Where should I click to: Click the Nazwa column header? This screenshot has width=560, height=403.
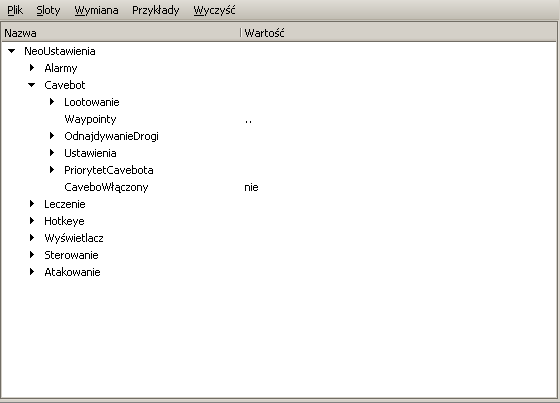click(121, 33)
